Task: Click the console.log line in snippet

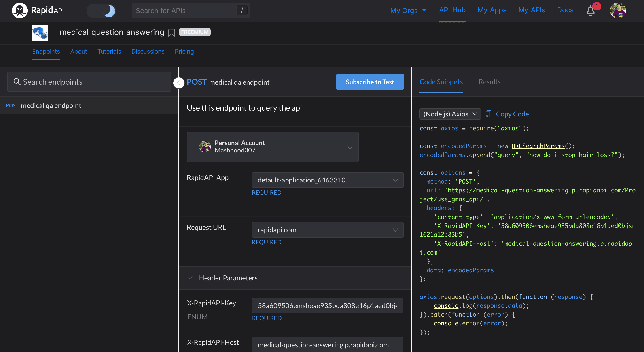Action: 481,305
